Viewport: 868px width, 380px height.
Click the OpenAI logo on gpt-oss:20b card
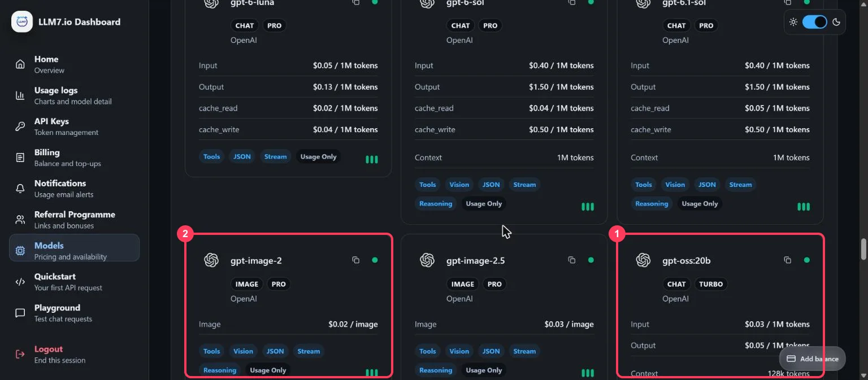[643, 260]
